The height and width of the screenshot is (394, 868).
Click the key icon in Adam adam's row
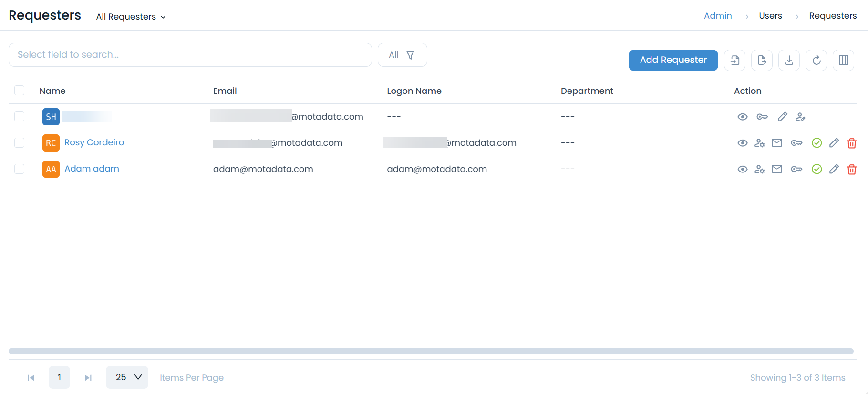(796, 169)
